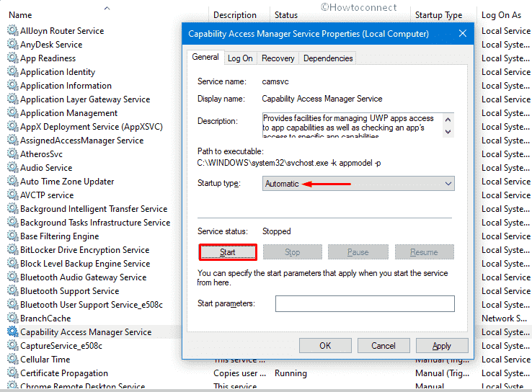Click gear icon beside Background Tasks Infrastructure Service
Viewport: 532px width, 392px height.
[x=13, y=222]
